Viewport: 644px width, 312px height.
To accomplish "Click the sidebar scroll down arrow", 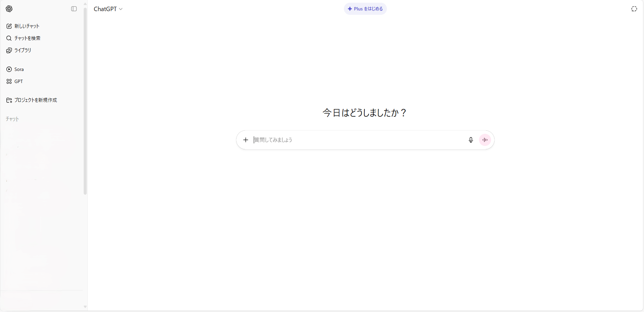I will click(x=85, y=307).
